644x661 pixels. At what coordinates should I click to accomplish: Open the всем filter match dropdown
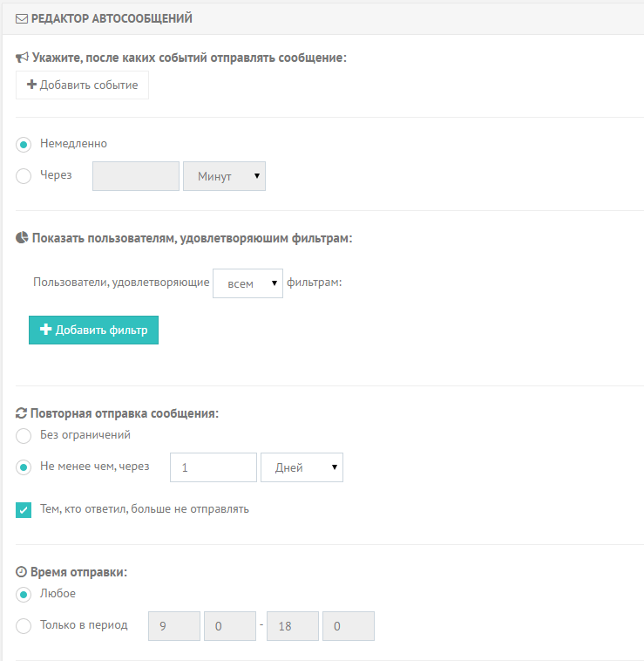[x=247, y=283]
